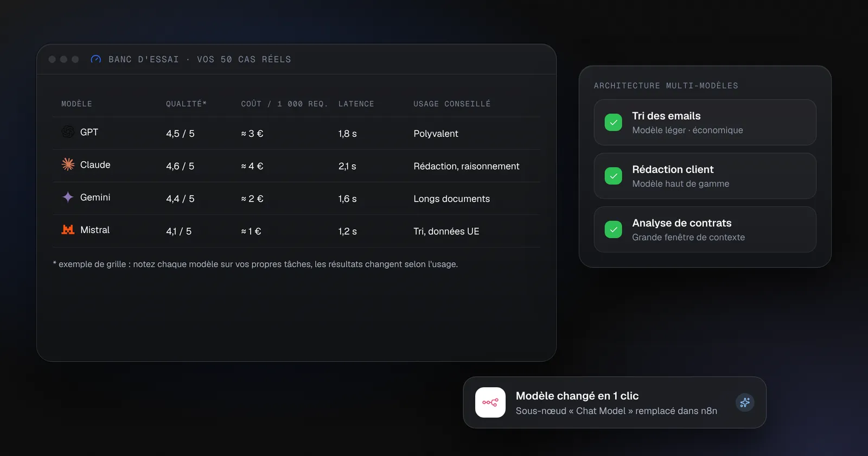Click the 1,2 s latency value
This screenshot has width=868, height=456.
(347, 231)
